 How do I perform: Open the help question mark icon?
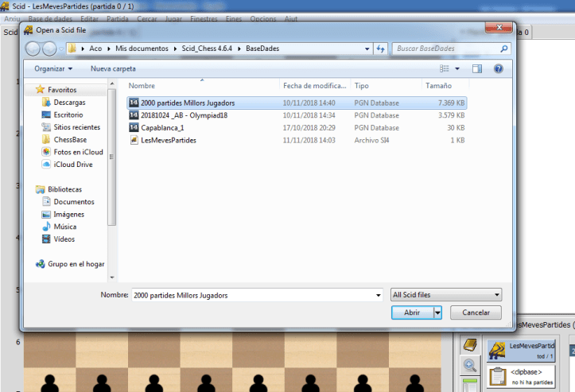point(499,69)
